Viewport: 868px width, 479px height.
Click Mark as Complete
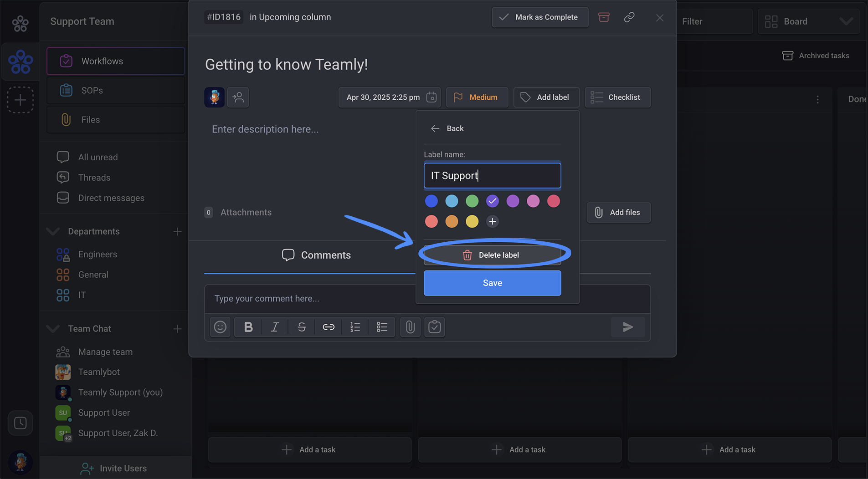click(x=540, y=17)
